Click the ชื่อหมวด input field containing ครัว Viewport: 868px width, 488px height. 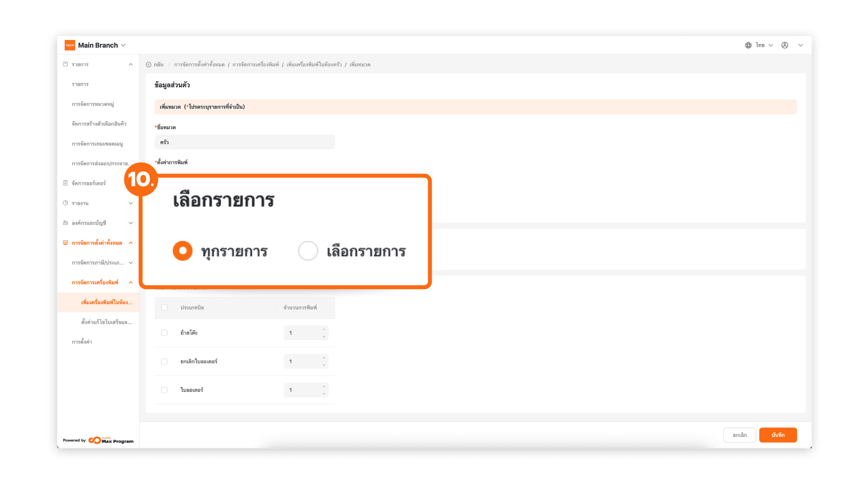click(245, 142)
